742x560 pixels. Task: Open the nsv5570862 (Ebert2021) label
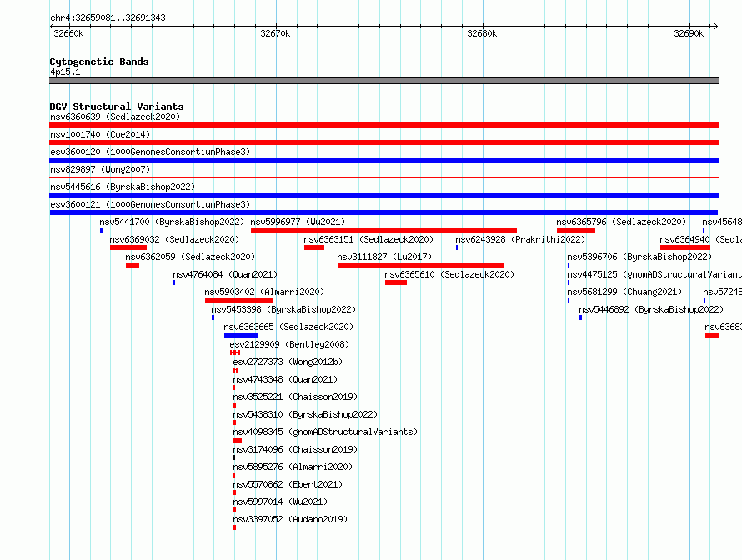click(288, 484)
